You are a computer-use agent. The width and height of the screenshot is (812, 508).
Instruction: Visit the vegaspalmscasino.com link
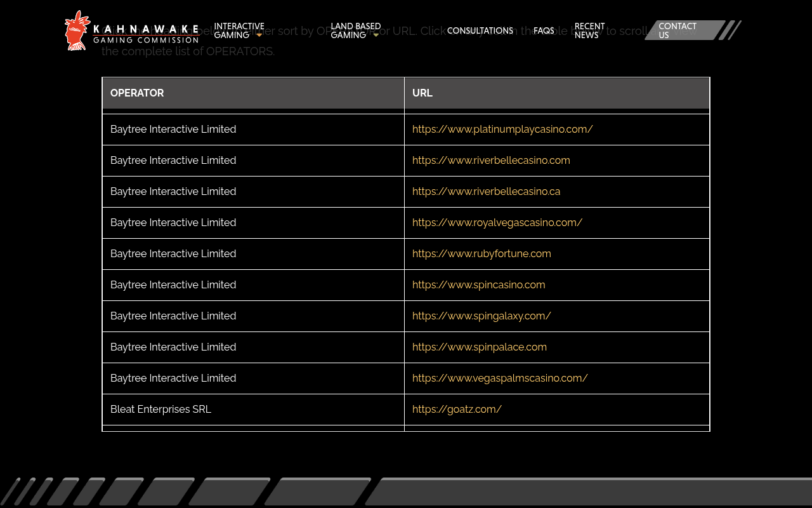pyautogui.click(x=500, y=378)
